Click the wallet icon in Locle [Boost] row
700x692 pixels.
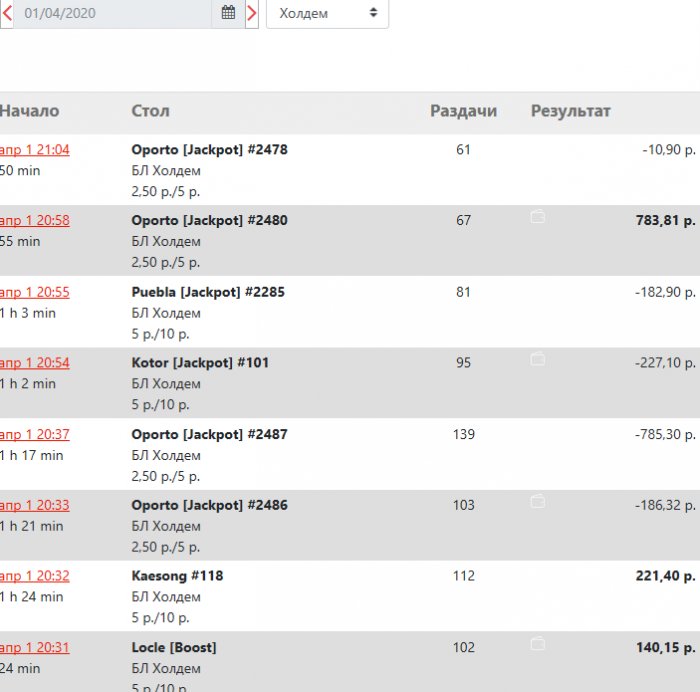pyautogui.click(x=538, y=644)
